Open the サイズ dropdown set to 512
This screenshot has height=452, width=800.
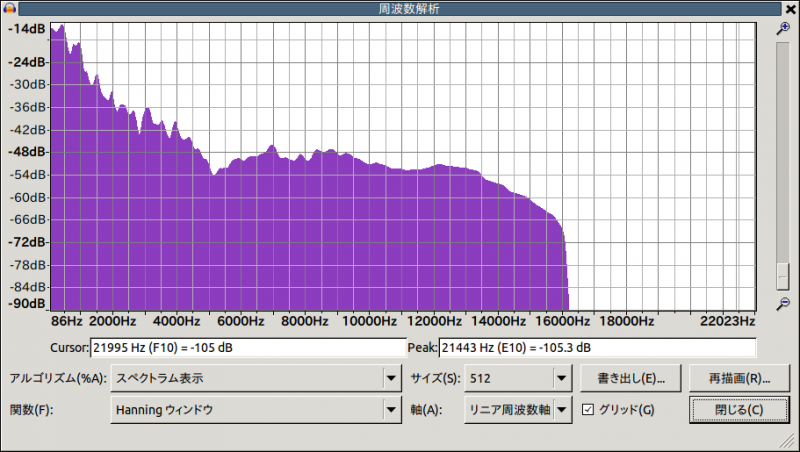516,378
